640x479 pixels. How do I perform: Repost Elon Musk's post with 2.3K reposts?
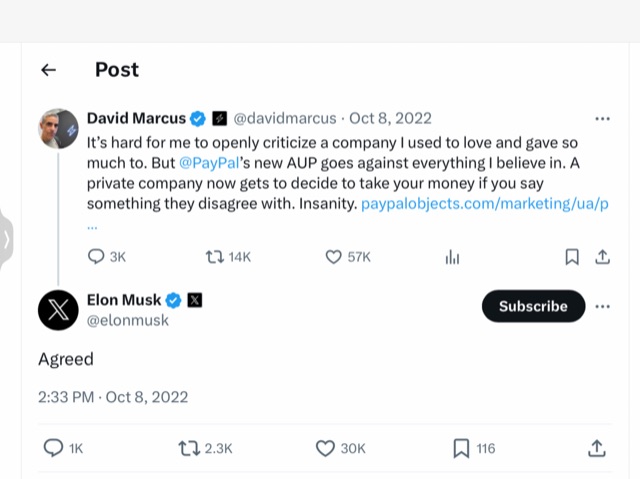(188, 449)
